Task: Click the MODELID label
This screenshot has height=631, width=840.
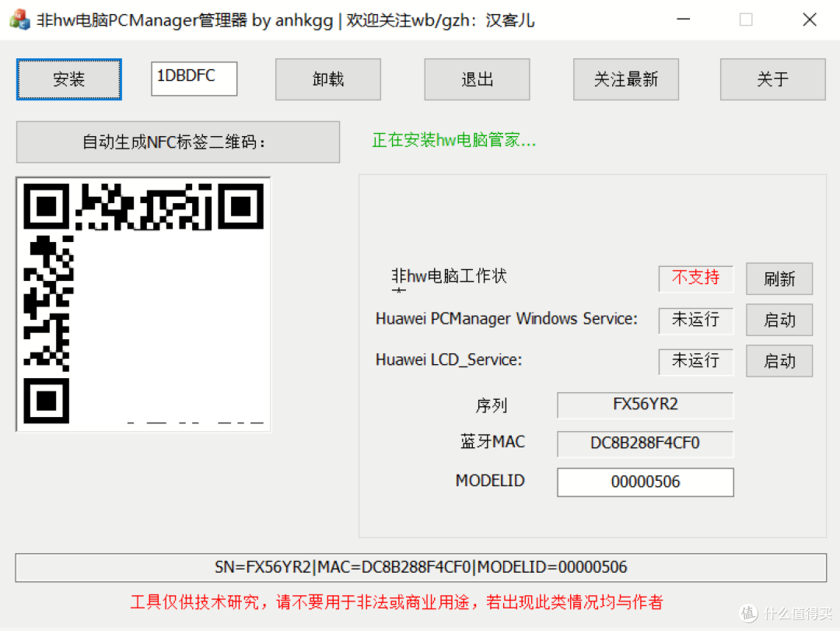Action: 490,481
